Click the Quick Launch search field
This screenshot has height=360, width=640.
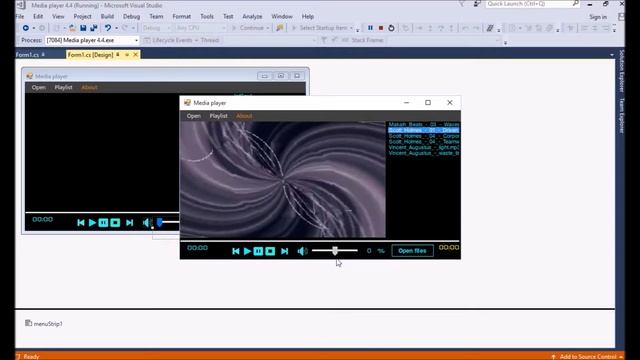(533, 4)
